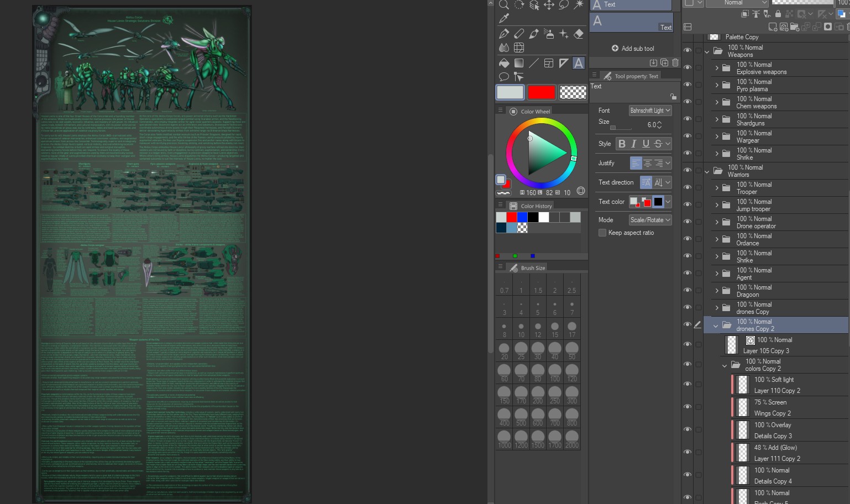This screenshot has width=850, height=504.
Task: Toggle bold text style
Action: pos(622,144)
